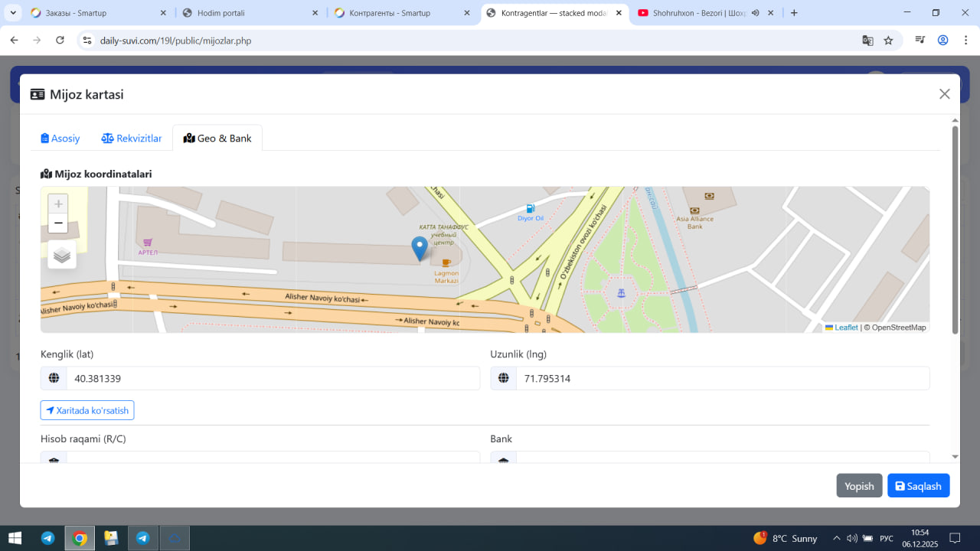This screenshot has width=980, height=551.
Task: Click the Uzunlik (lng) input field
Action: coord(724,378)
